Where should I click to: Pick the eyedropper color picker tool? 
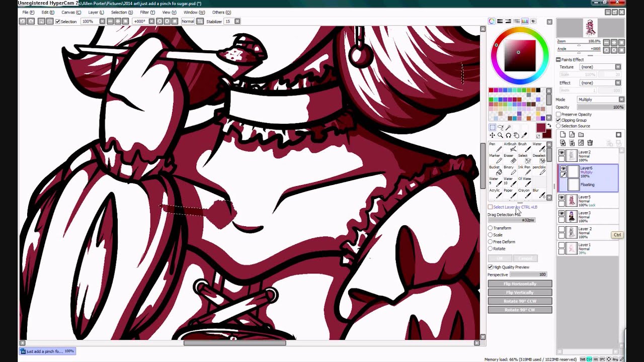pos(524,135)
